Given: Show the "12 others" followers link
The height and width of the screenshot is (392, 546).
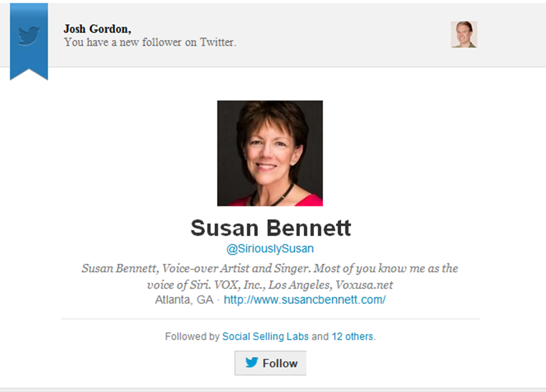Looking at the screenshot, I should (352, 337).
